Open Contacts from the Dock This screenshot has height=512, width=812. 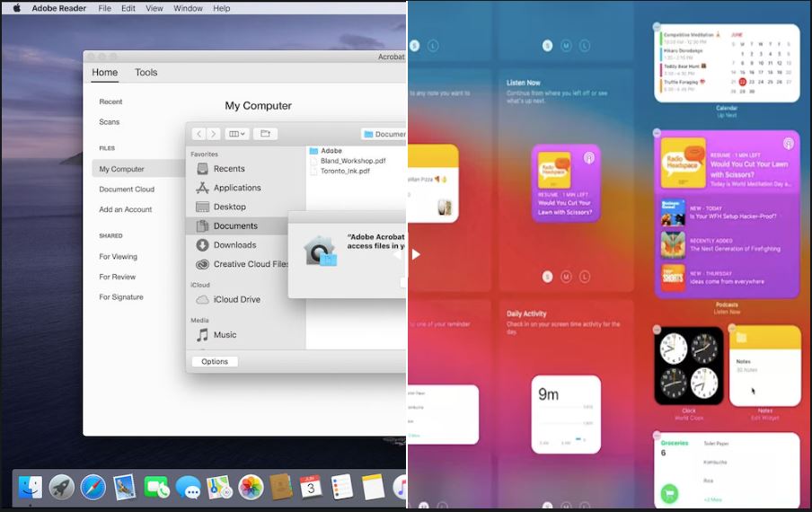281,487
